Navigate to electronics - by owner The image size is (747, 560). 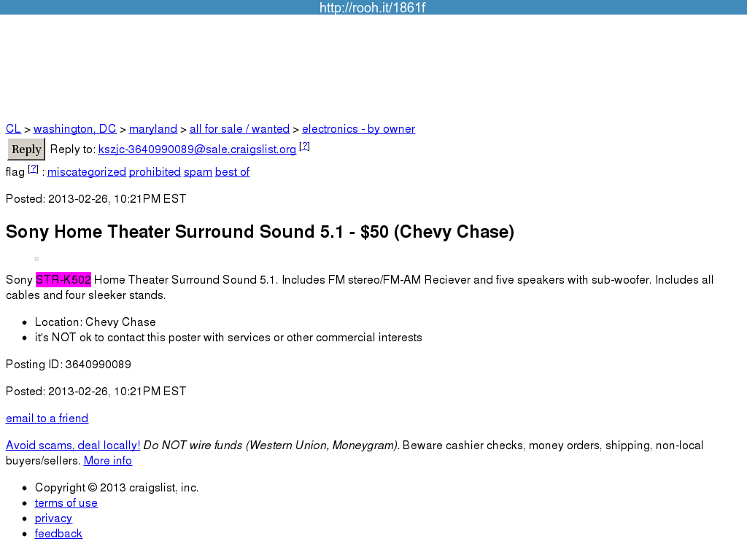pyautogui.click(x=358, y=129)
